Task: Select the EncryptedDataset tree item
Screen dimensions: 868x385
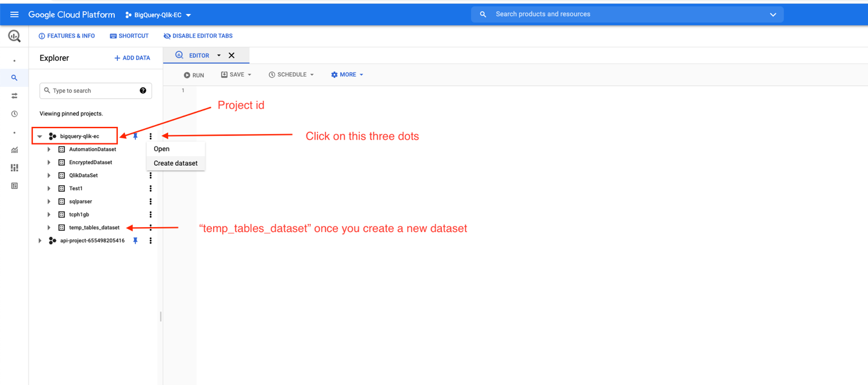Action: tap(90, 162)
